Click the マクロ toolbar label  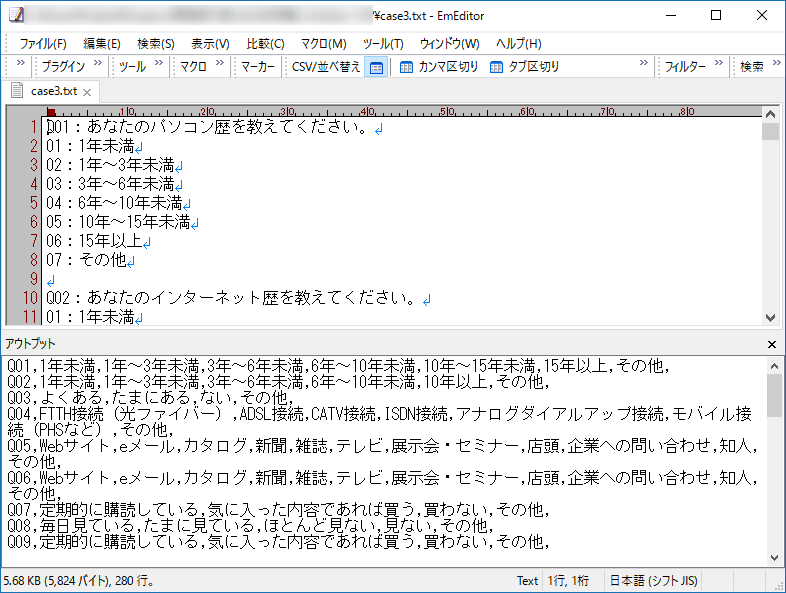[193, 67]
